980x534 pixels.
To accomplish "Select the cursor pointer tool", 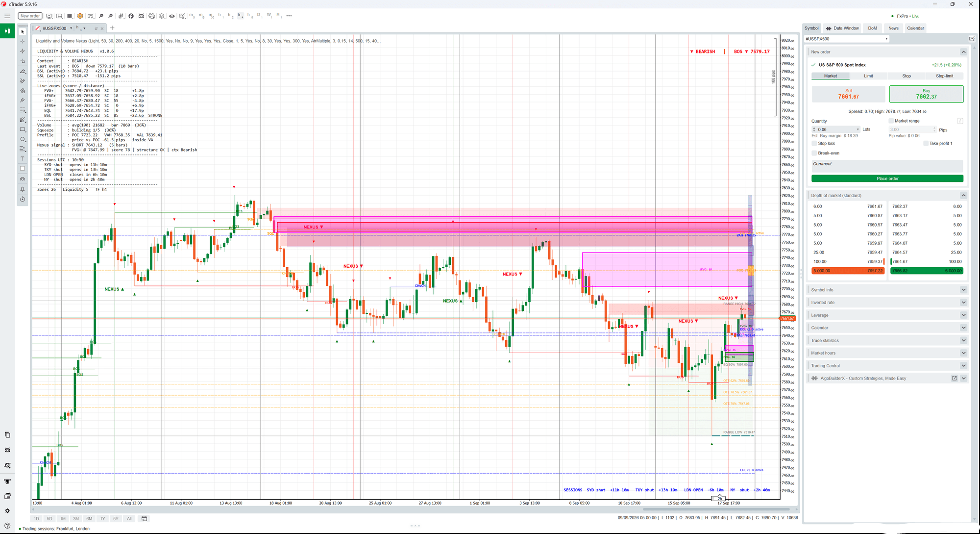I will click(23, 32).
